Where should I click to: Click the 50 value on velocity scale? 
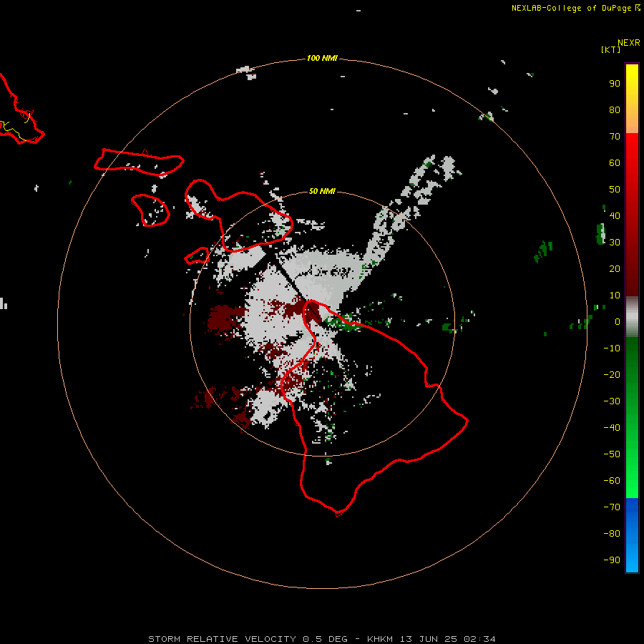(615, 190)
